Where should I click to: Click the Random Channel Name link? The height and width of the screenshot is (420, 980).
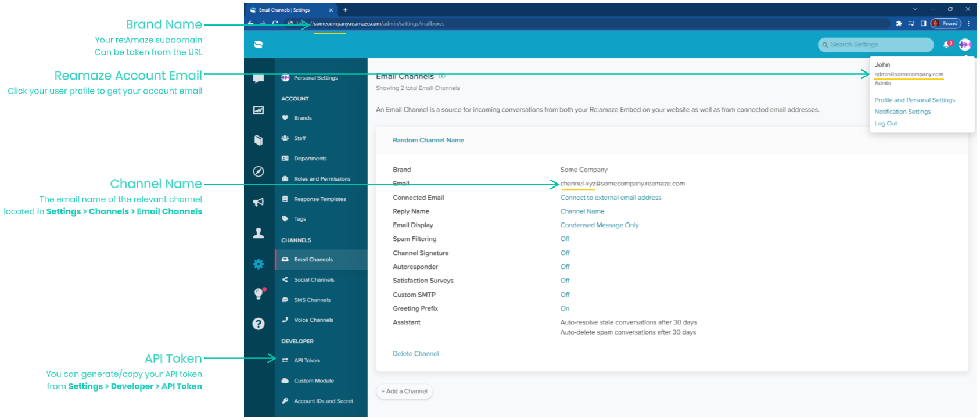coord(428,140)
